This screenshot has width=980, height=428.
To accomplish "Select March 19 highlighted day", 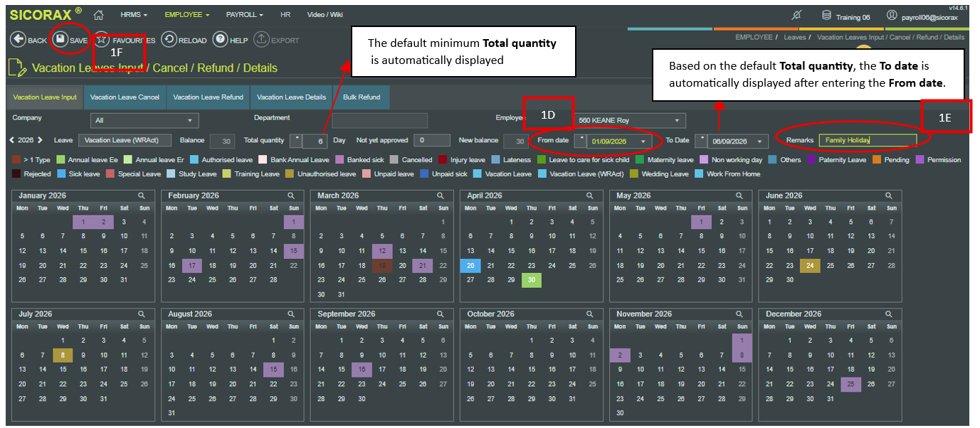I will tap(382, 265).
